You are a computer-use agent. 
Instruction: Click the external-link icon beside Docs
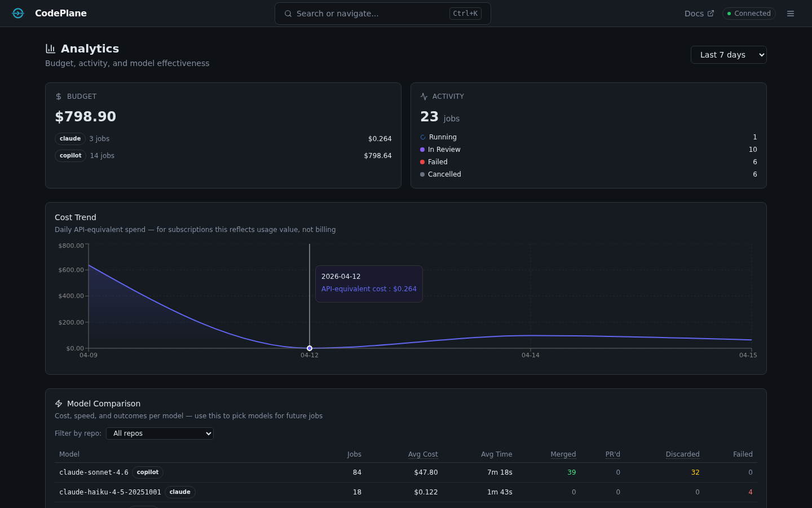[x=712, y=13]
